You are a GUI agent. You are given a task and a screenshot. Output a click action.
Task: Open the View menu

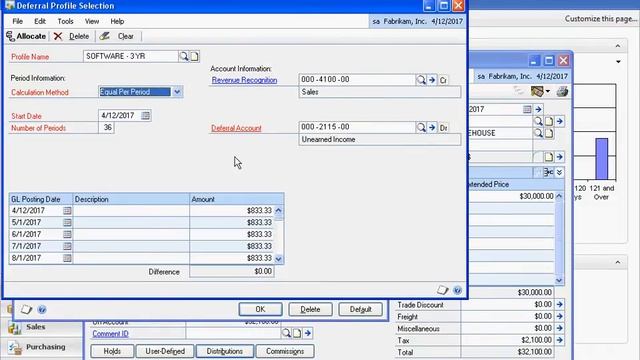pyautogui.click(x=92, y=21)
